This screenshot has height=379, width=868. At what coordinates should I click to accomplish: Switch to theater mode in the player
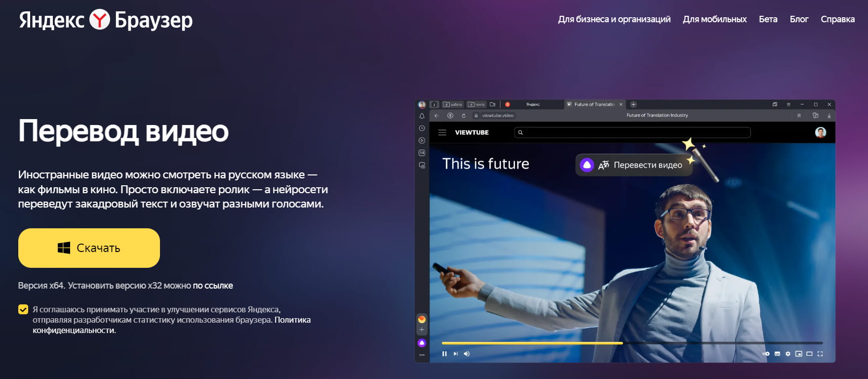[x=809, y=354]
